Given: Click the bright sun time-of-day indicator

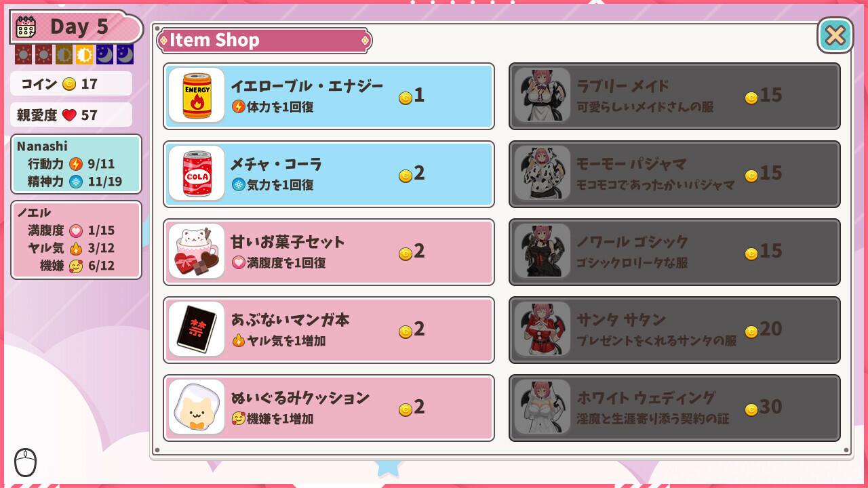Looking at the screenshot, I should tap(85, 55).
